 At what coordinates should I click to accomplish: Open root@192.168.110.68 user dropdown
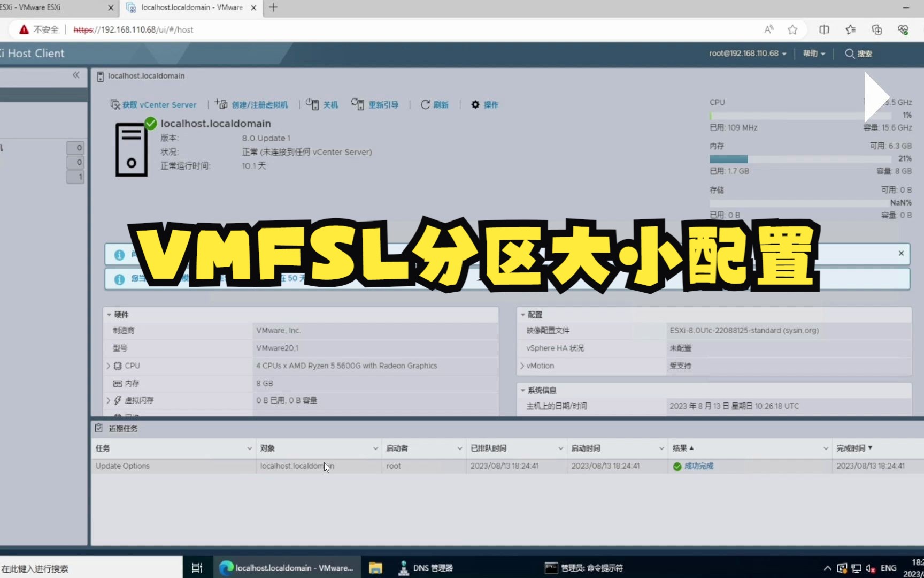coord(748,54)
